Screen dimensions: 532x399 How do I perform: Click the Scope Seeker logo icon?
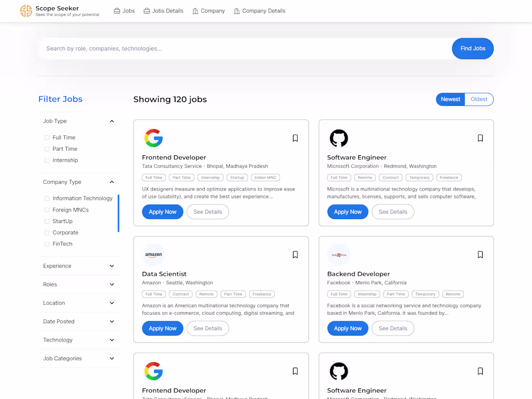pos(26,11)
